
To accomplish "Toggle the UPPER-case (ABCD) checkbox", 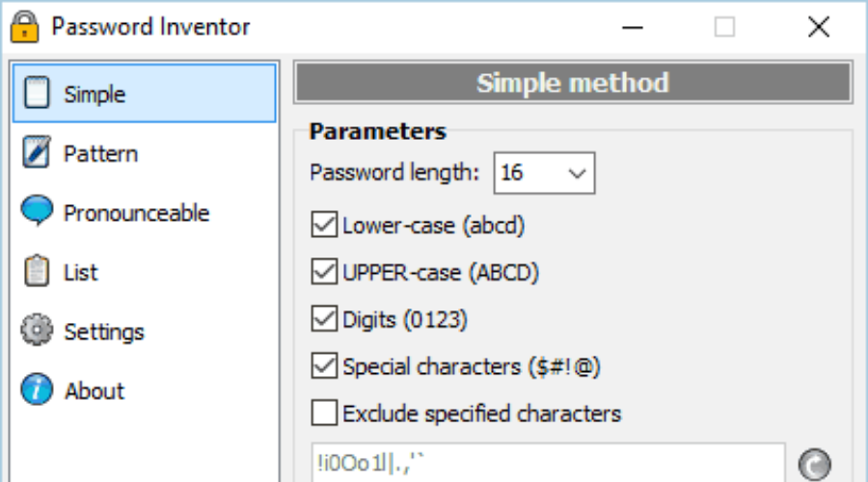I will (x=324, y=272).
